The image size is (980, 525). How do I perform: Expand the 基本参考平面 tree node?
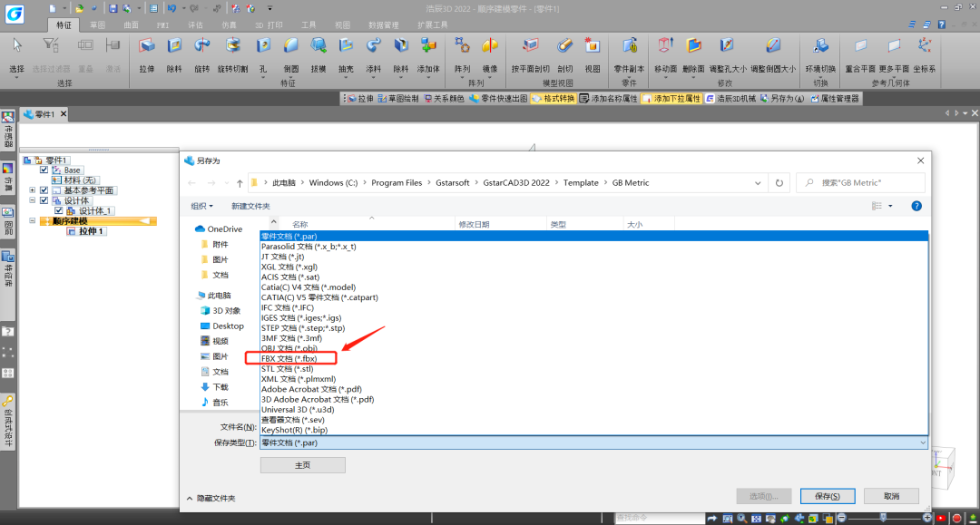(32, 190)
